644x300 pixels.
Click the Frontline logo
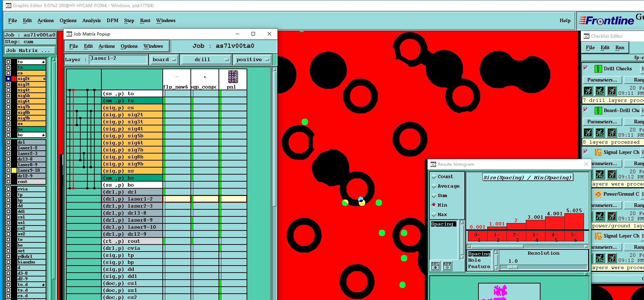pyautogui.click(x=606, y=21)
